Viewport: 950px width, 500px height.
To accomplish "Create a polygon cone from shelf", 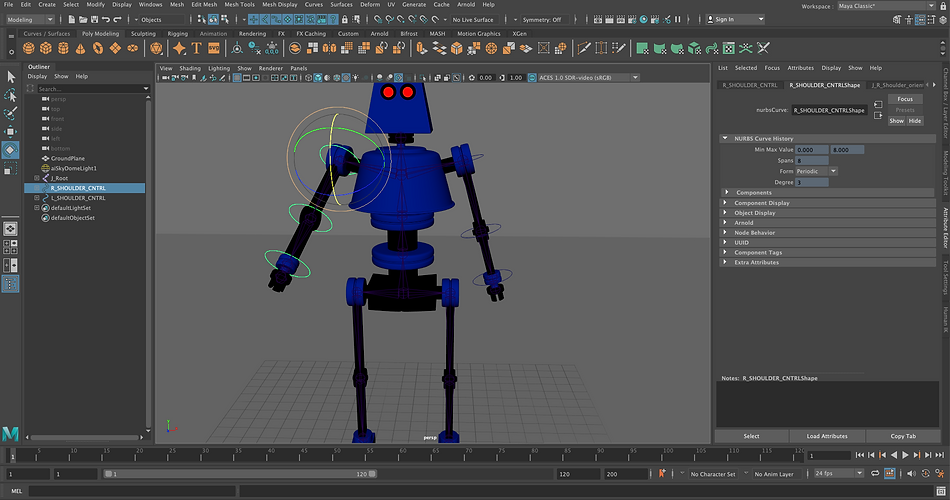I will [81, 48].
